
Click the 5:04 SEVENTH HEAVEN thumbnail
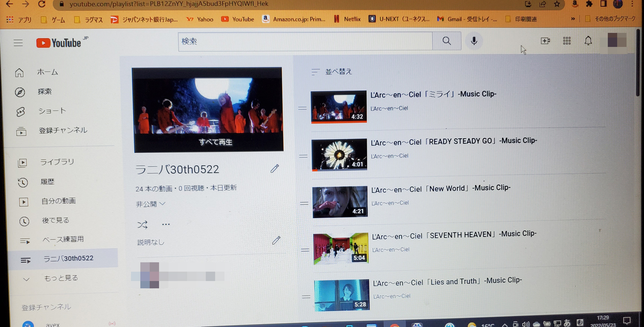click(x=341, y=248)
